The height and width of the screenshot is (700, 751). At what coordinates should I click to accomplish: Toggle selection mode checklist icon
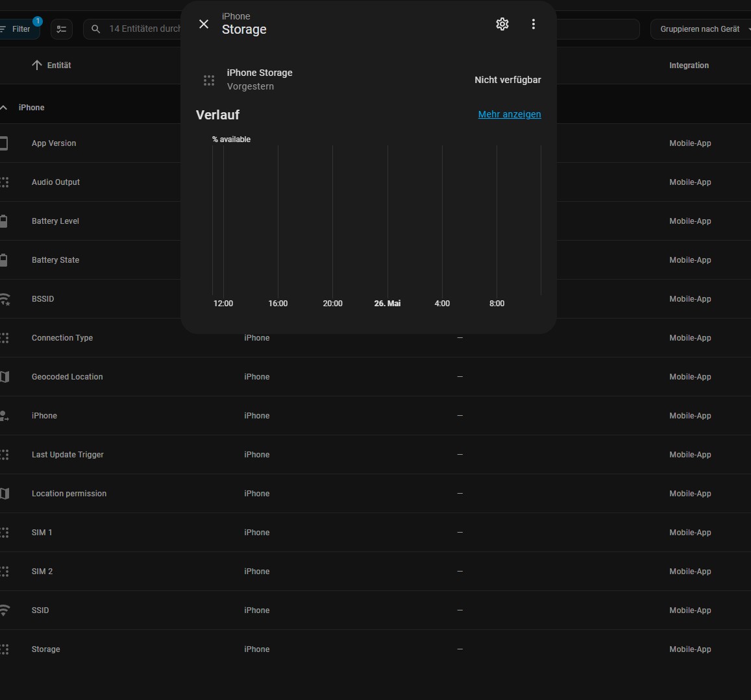61,29
